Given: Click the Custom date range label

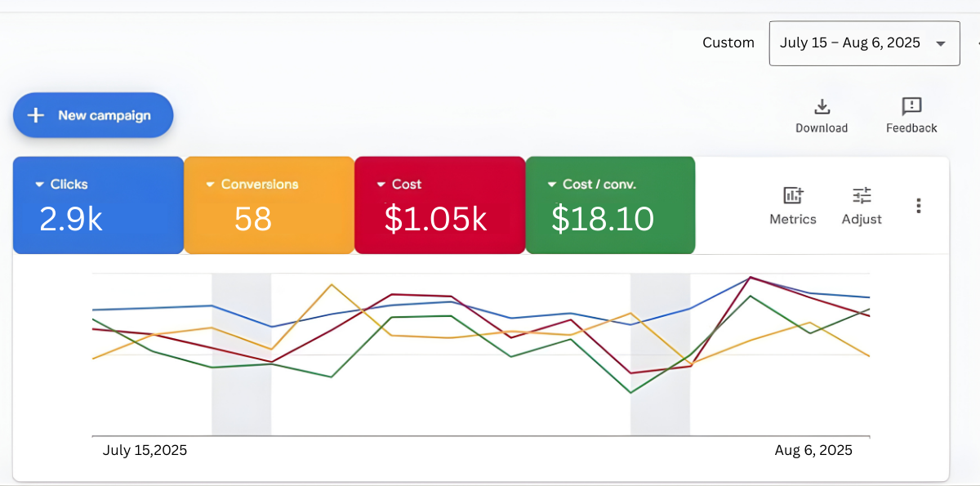Looking at the screenshot, I should coord(728,43).
